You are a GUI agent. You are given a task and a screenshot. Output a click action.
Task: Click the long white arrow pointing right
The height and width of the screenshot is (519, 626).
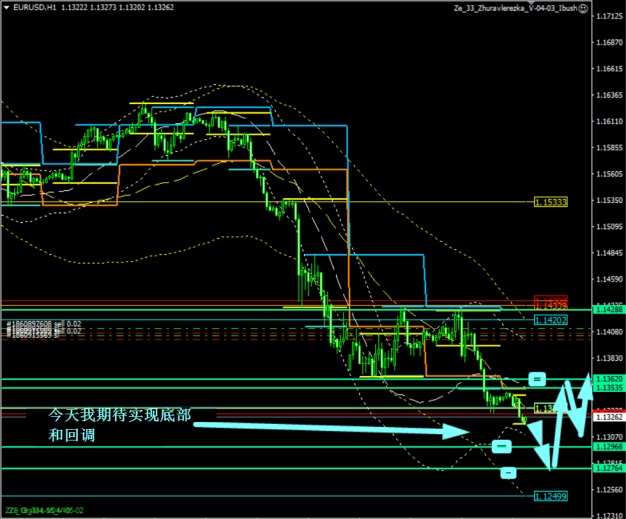pyautogui.click(x=330, y=428)
